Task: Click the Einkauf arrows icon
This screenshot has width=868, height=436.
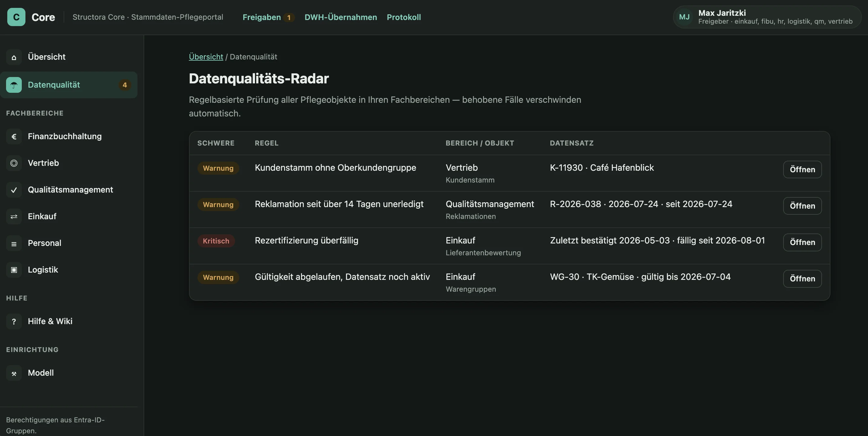Action: click(x=14, y=216)
